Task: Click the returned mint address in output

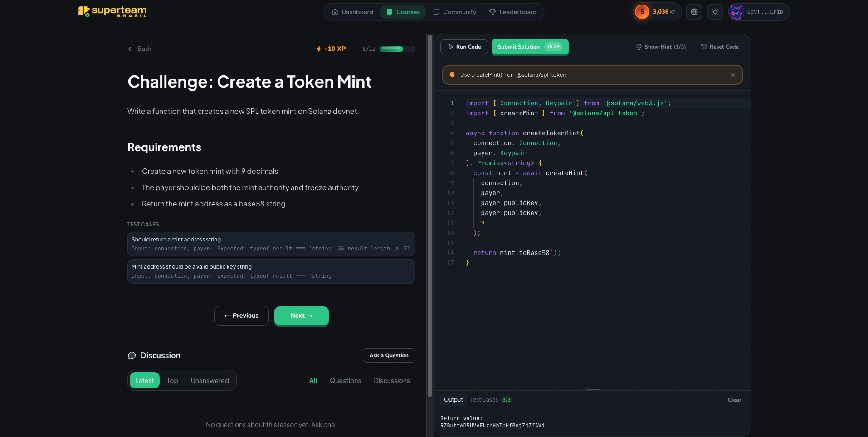Action: pyautogui.click(x=493, y=426)
